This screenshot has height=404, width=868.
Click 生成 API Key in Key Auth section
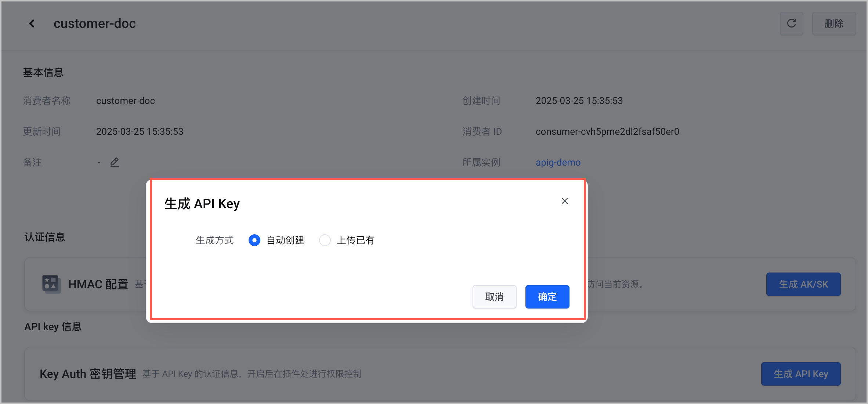pyautogui.click(x=800, y=374)
